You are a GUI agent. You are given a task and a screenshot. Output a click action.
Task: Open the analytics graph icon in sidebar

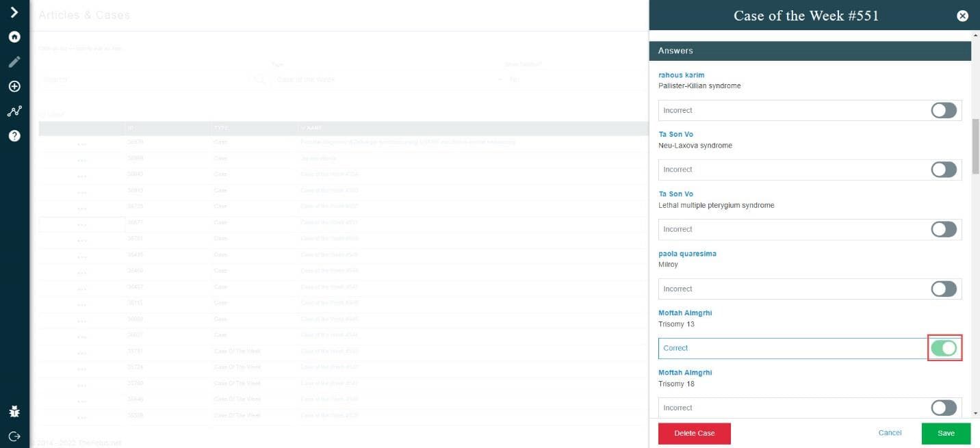[x=14, y=111]
